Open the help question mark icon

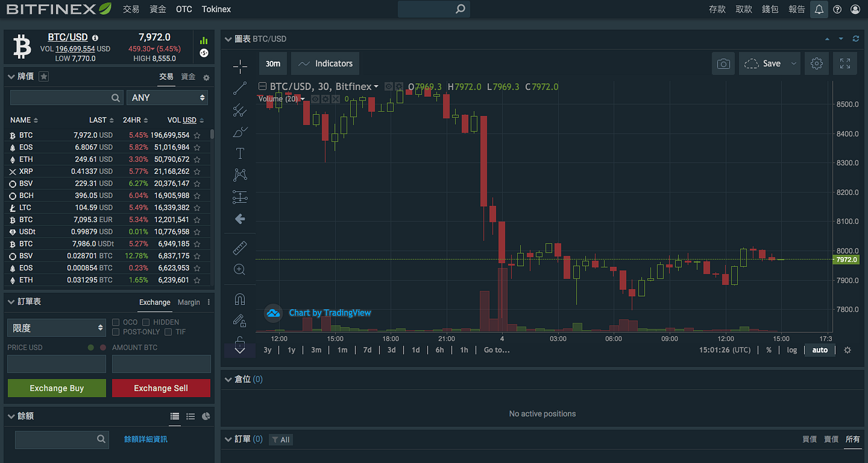[837, 9]
